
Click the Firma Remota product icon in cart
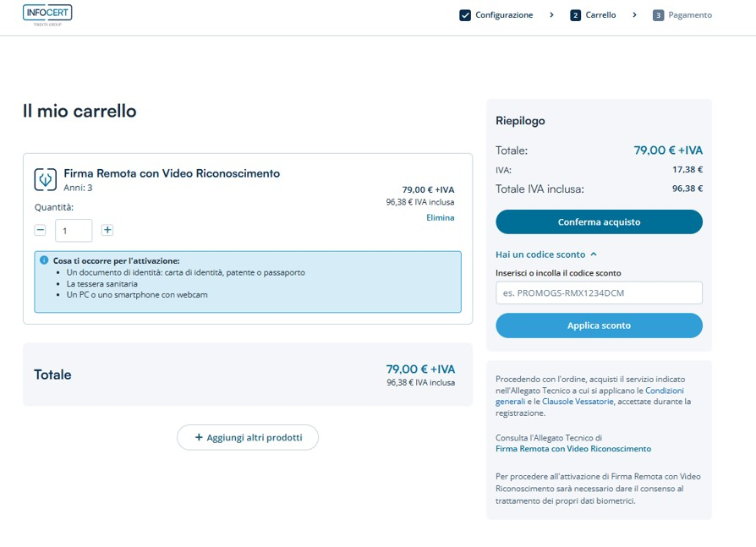pyautogui.click(x=45, y=179)
